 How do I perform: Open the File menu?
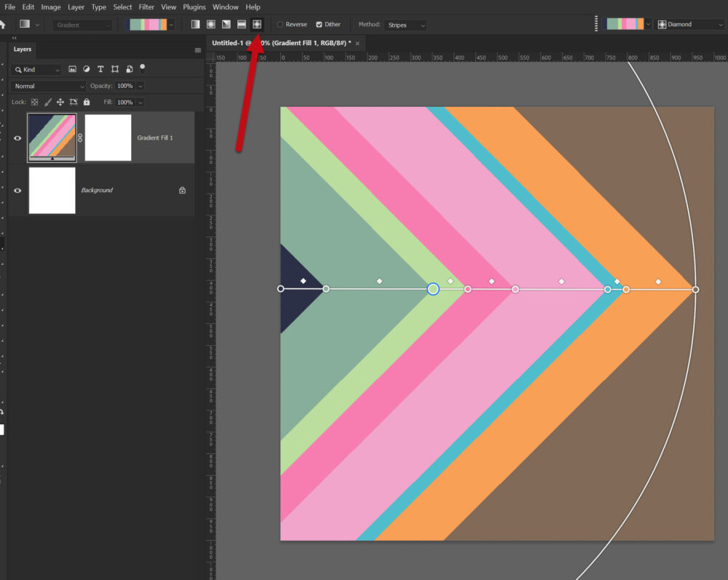point(9,7)
